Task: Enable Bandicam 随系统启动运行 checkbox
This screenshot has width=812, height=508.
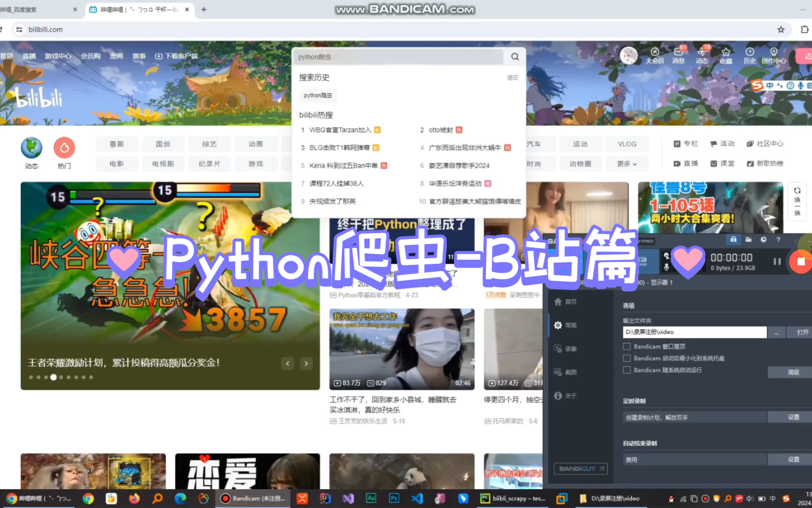Action: pos(626,370)
